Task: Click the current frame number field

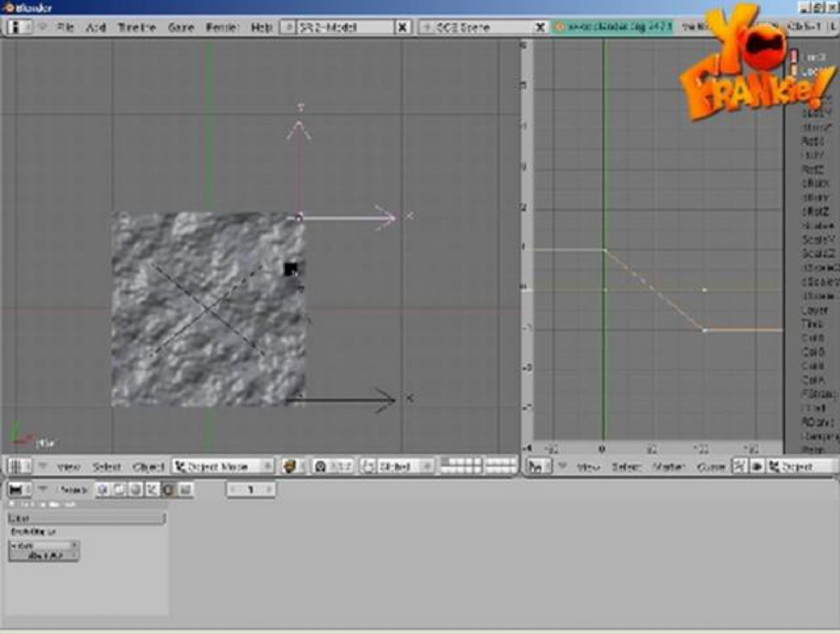Action: (251, 490)
